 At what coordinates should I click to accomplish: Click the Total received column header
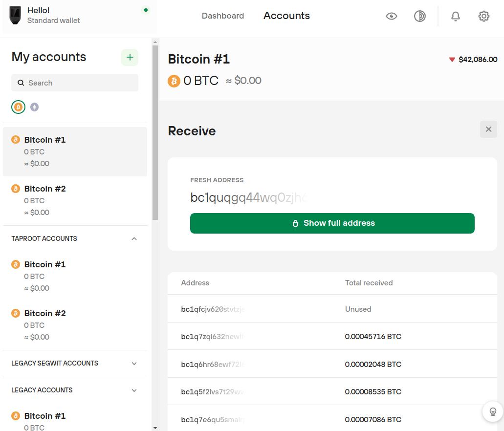tap(369, 283)
